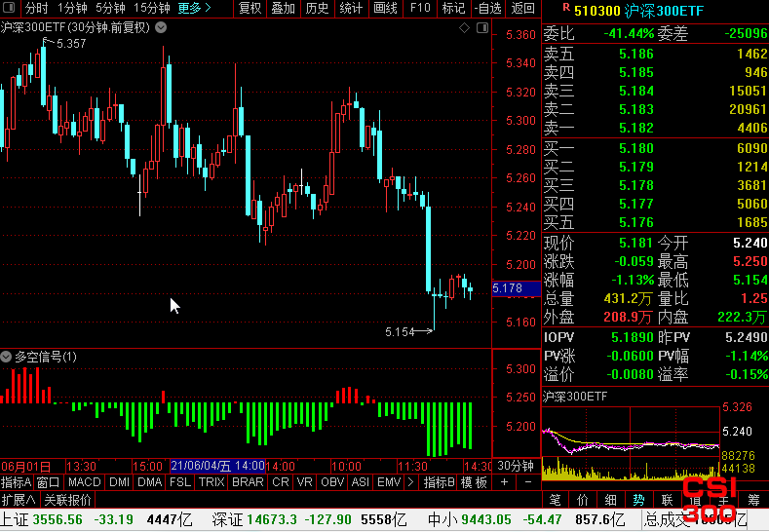Click the diamond icon above the chart

click(x=464, y=28)
